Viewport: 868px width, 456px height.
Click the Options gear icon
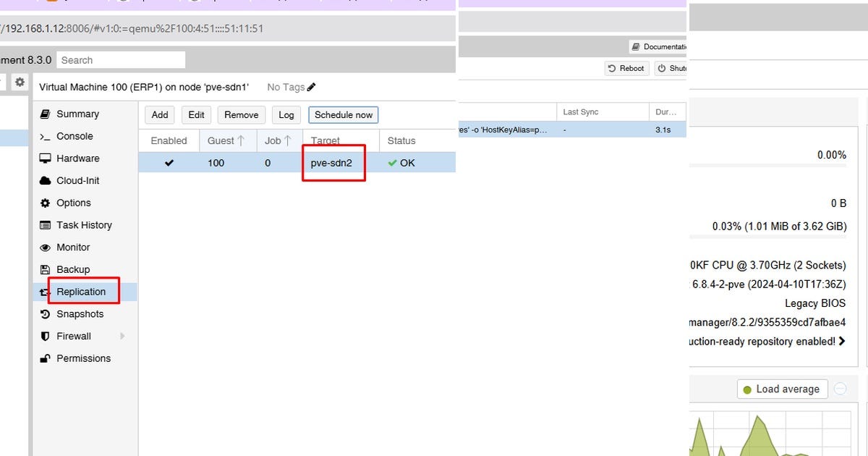coord(46,203)
